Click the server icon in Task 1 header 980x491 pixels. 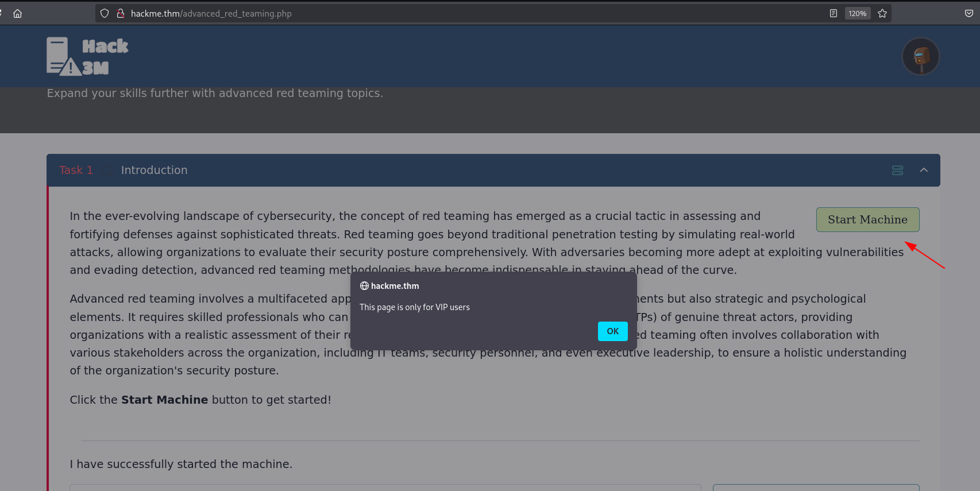pyautogui.click(x=897, y=170)
